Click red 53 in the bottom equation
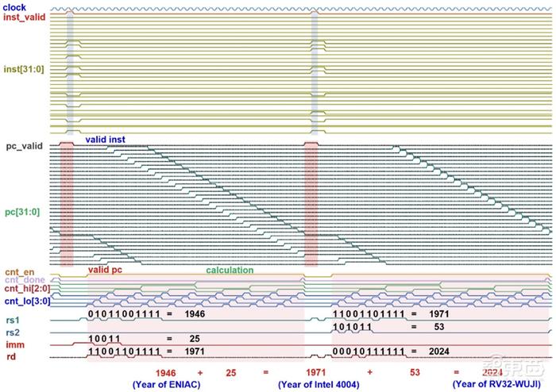Image resolution: width=556 pixels, height=392 pixels. pyautogui.click(x=415, y=372)
